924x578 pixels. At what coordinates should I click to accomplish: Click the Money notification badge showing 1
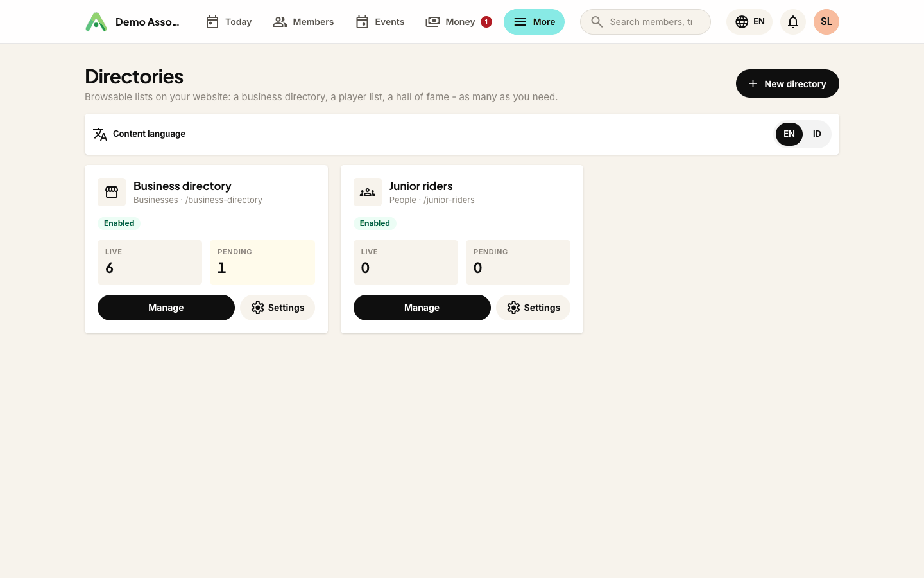tap(486, 22)
